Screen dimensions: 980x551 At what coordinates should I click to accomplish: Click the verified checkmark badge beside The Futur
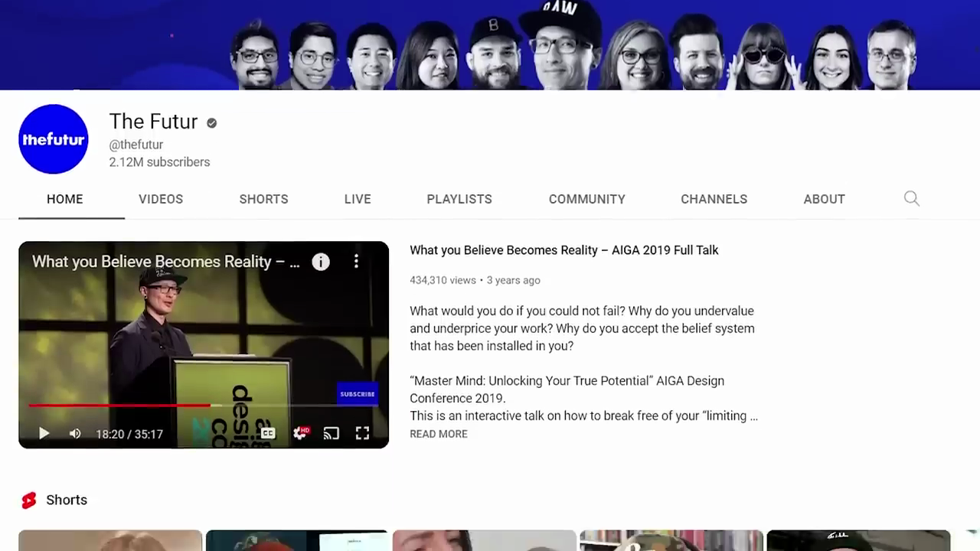tap(211, 122)
